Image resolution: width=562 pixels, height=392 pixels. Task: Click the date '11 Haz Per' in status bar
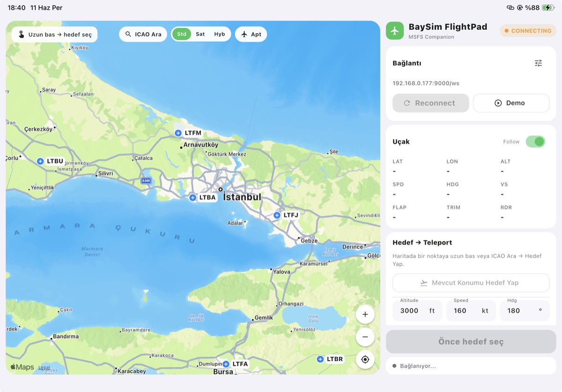(46, 8)
